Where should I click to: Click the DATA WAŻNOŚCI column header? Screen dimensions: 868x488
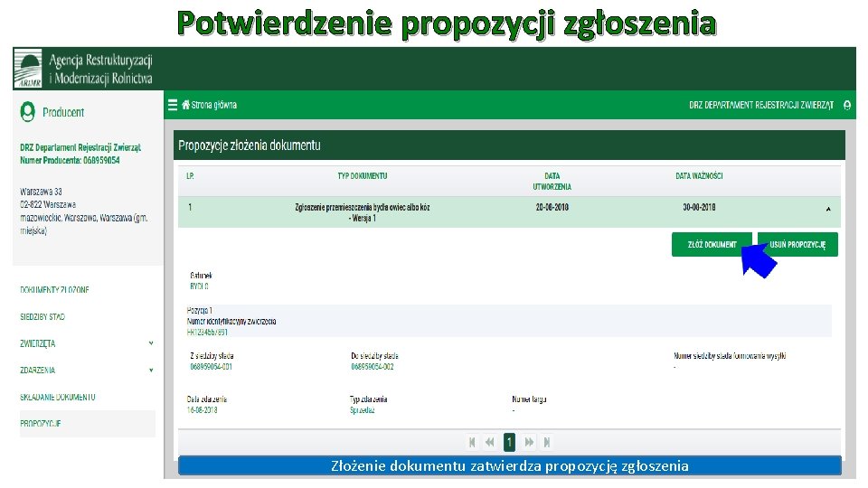pyautogui.click(x=699, y=176)
